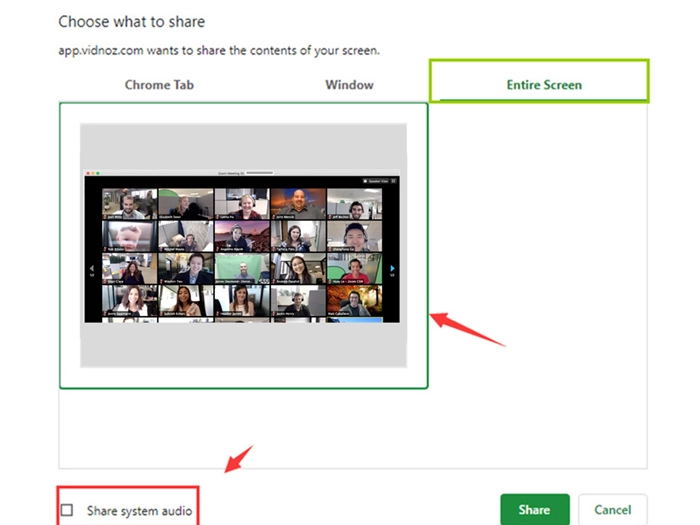
Task: Click the blue next-page arrow in Zoom gallery
Action: pos(393,269)
